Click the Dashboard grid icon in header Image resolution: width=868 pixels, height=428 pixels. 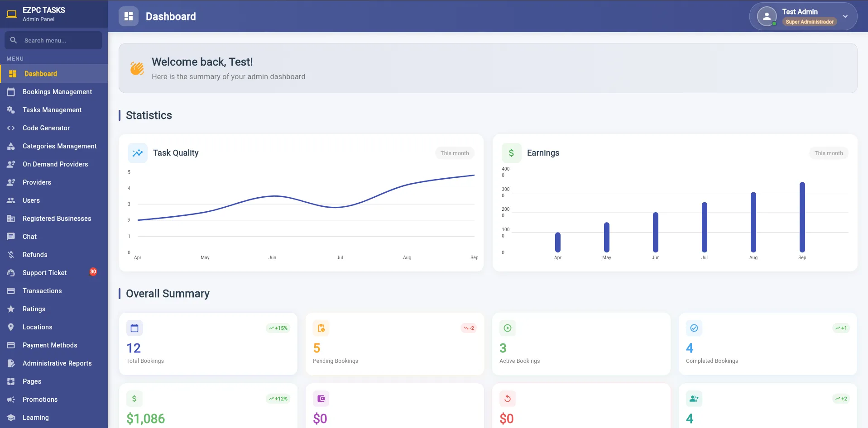pos(129,16)
